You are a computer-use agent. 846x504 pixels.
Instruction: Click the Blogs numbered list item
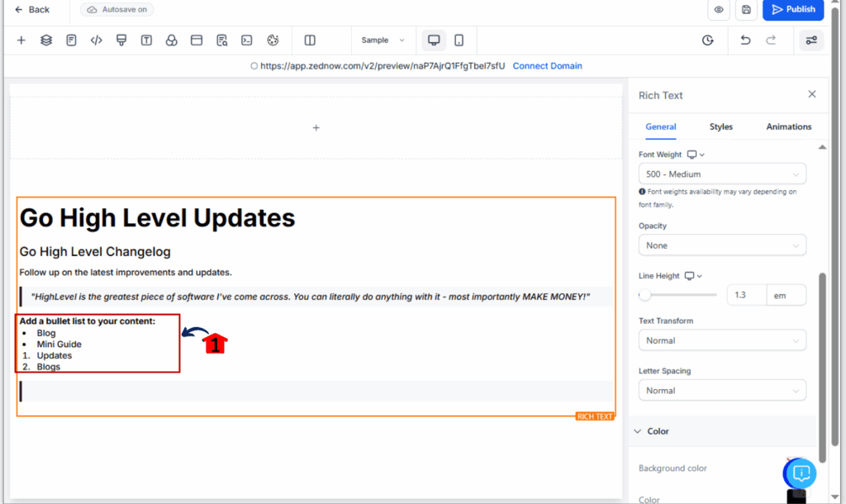(49, 367)
